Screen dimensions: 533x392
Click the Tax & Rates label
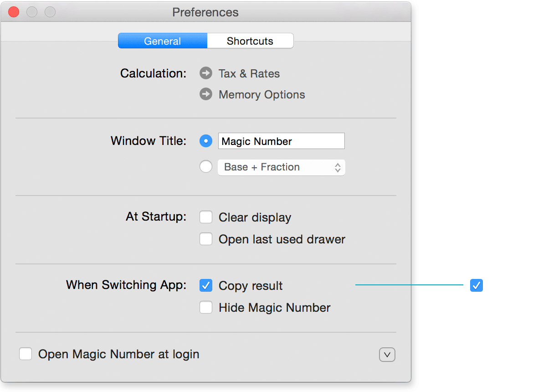[249, 73]
